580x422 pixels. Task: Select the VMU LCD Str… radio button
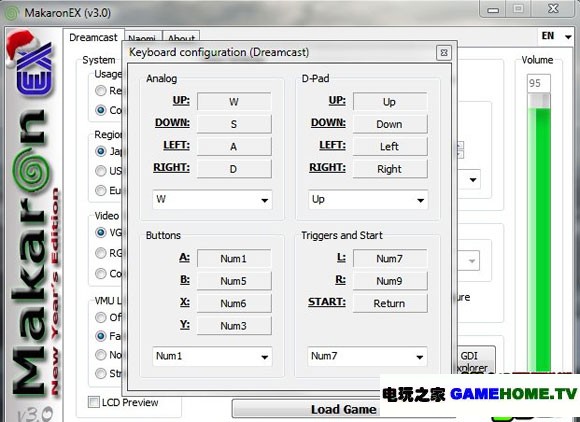pos(101,373)
